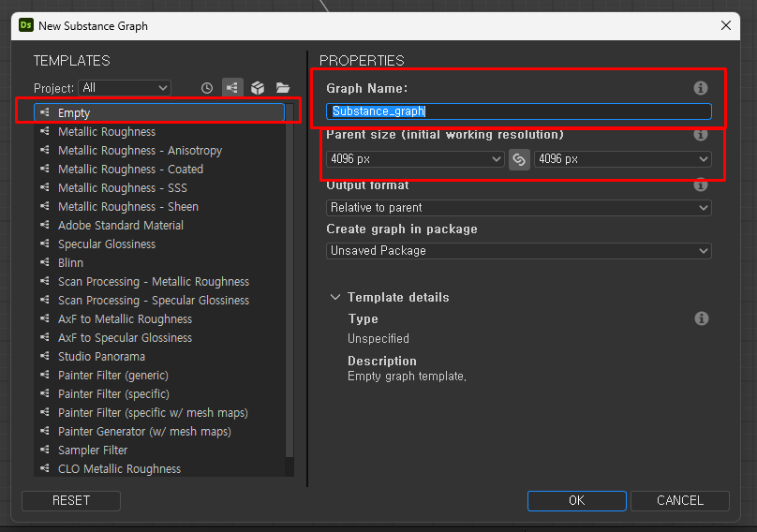Select CLO Metallic Roughness template

[159, 468]
